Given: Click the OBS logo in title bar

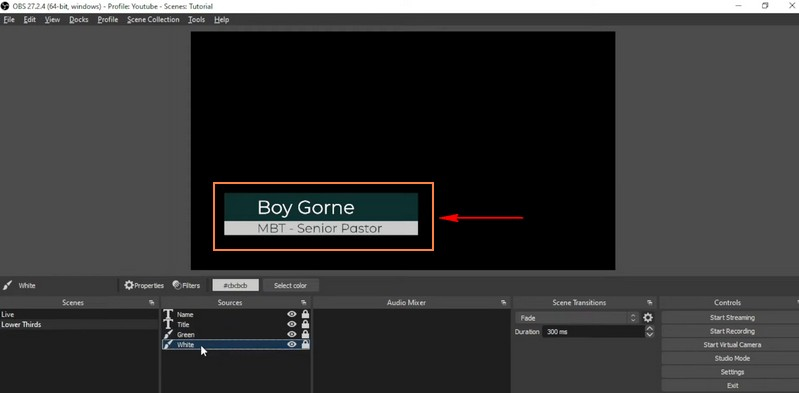Looking at the screenshot, I should (x=6, y=6).
